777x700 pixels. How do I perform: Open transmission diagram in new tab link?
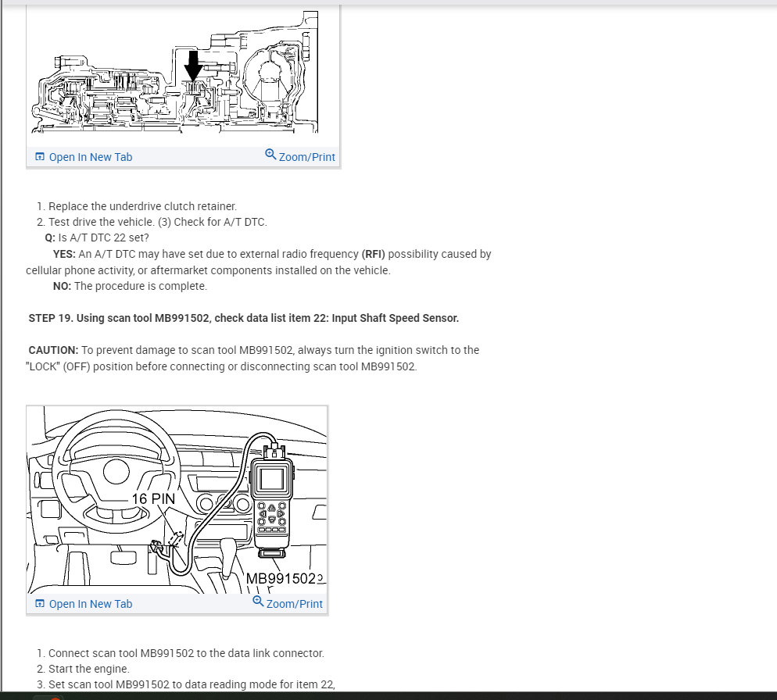pyautogui.click(x=90, y=157)
